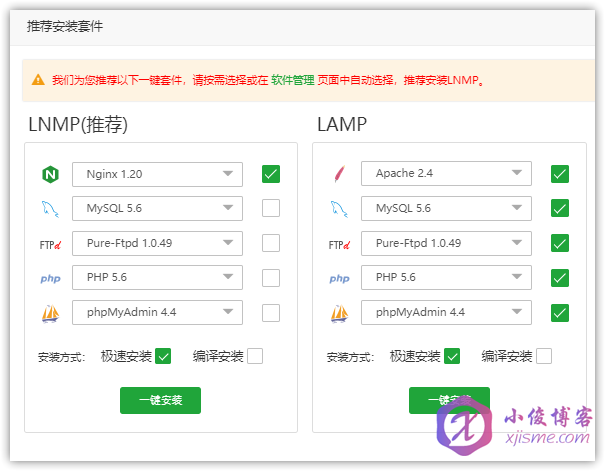The image size is (605, 471).
Task: Uncheck the Apache 2.4 checkbox
Action: 560,174
